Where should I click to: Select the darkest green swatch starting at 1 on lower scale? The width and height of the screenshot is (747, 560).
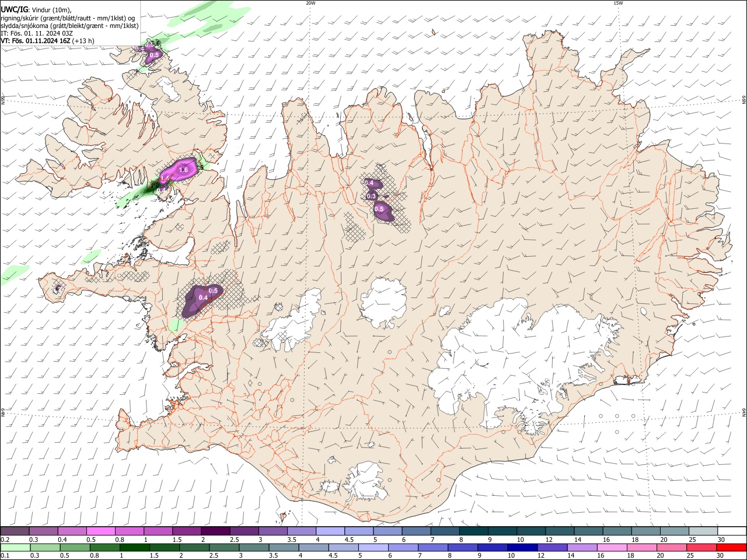[135, 548]
